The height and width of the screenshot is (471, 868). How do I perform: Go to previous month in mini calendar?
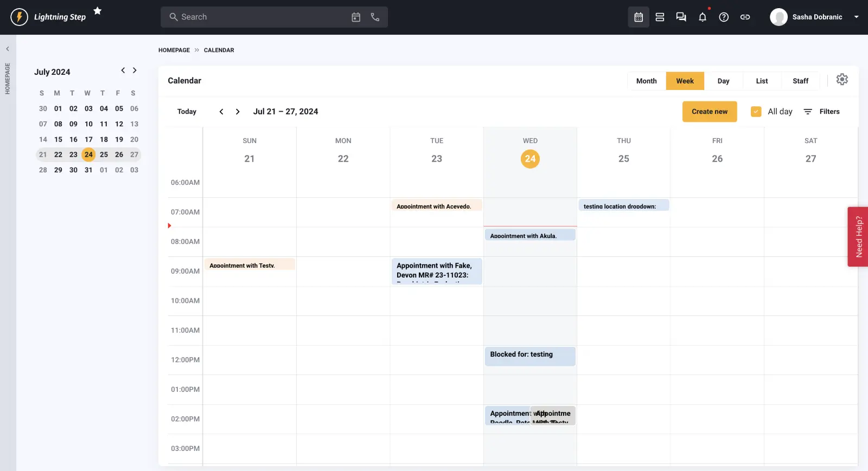[123, 70]
